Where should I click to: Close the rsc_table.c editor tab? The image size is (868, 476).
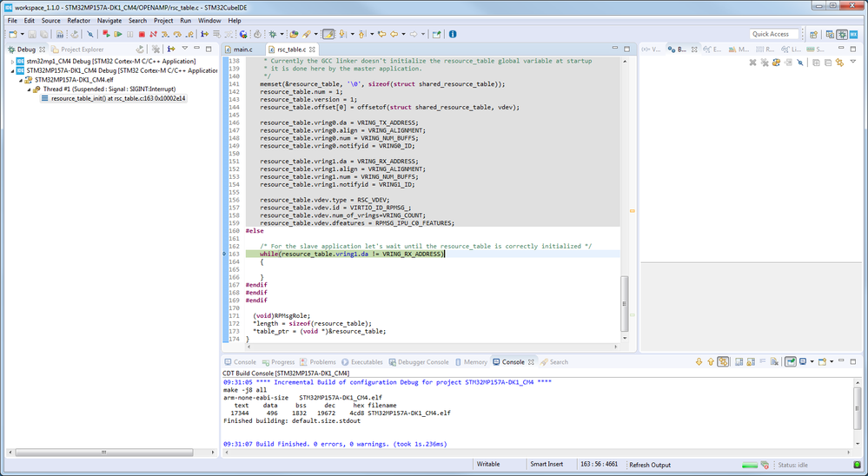pyautogui.click(x=312, y=50)
